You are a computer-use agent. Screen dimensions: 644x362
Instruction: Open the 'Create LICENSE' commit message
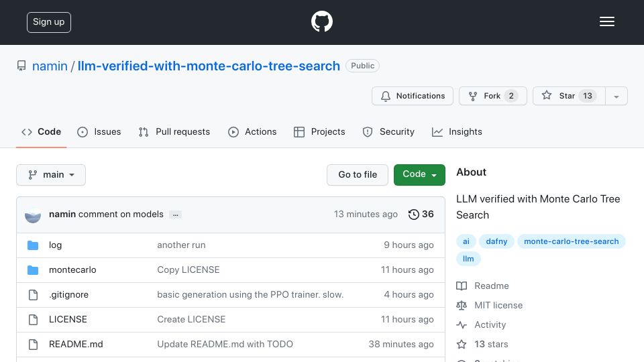(x=191, y=319)
